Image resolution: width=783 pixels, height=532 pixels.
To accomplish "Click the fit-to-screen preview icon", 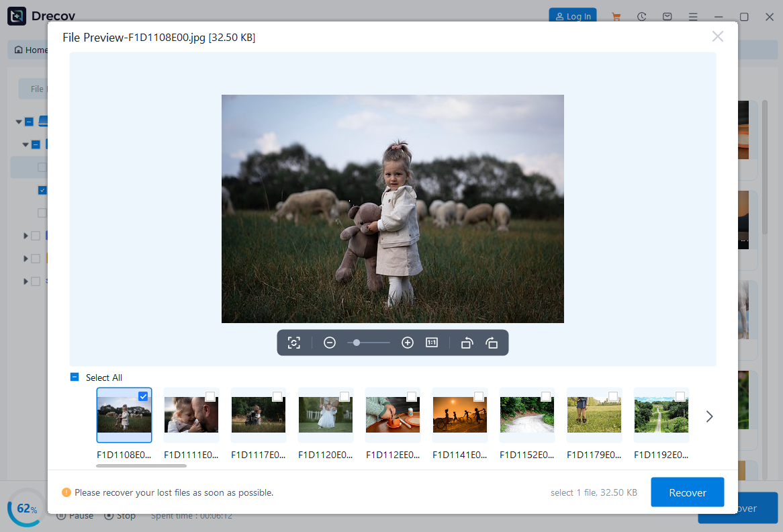I will (x=293, y=343).
